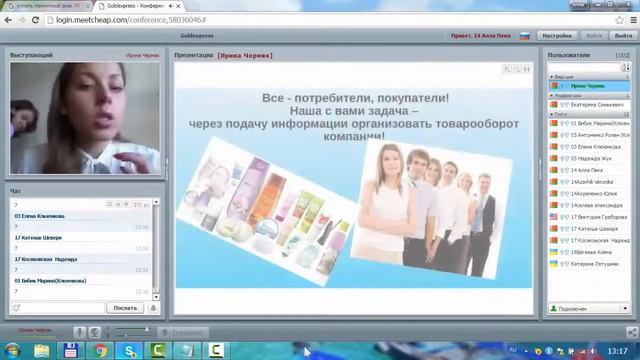Open the Подключен status dropdown
Image resolution: width=640 pixels, height=360 pixels.
coord(625,309)
